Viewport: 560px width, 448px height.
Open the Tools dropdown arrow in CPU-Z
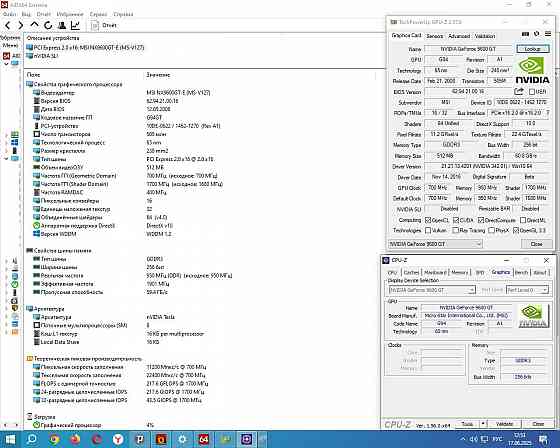[483, 424]
